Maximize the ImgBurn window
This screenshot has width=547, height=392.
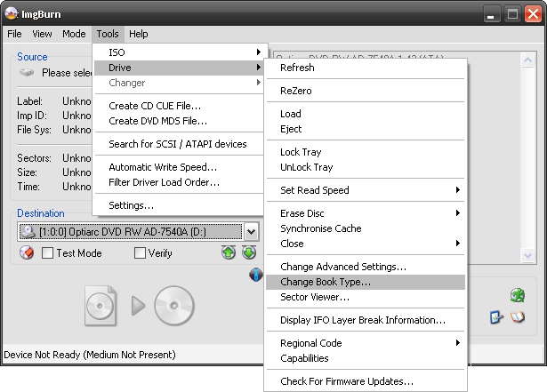[x=512, y=14]
